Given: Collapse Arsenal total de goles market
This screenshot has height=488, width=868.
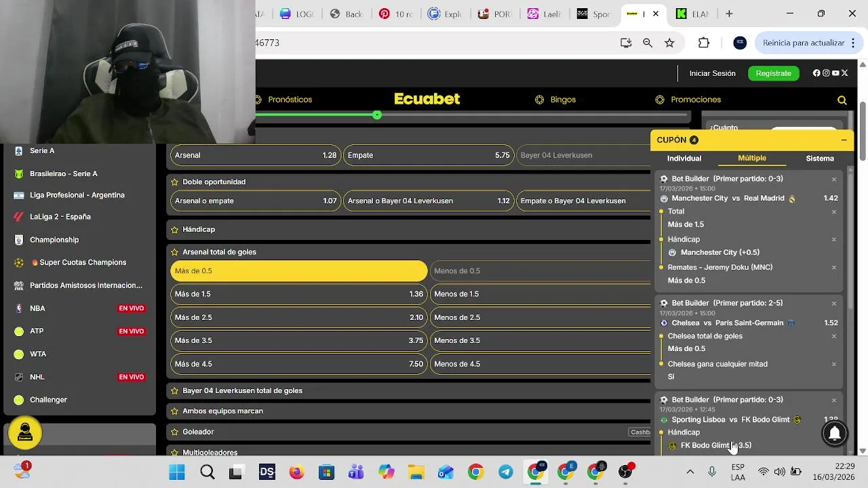Looking at the screenshot, I should point(408,251).
